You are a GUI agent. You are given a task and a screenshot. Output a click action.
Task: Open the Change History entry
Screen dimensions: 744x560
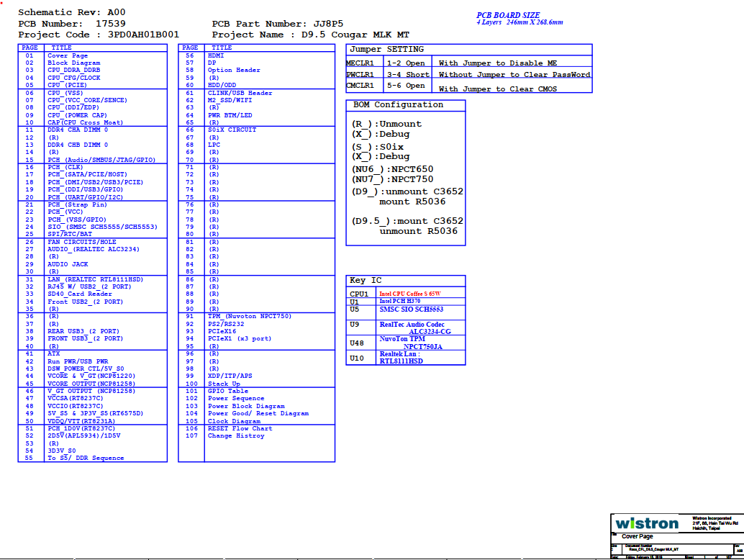pos(236,436)
